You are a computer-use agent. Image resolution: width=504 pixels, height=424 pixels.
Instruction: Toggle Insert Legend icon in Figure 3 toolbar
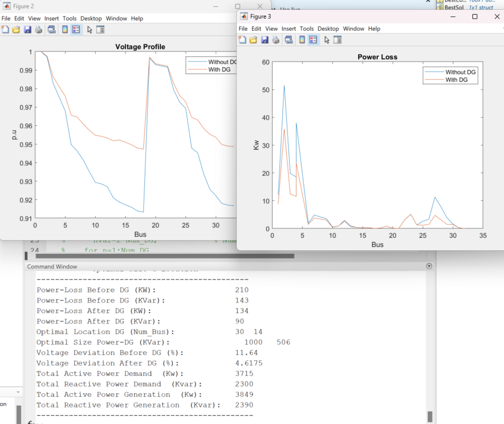(x=313, y=40)
